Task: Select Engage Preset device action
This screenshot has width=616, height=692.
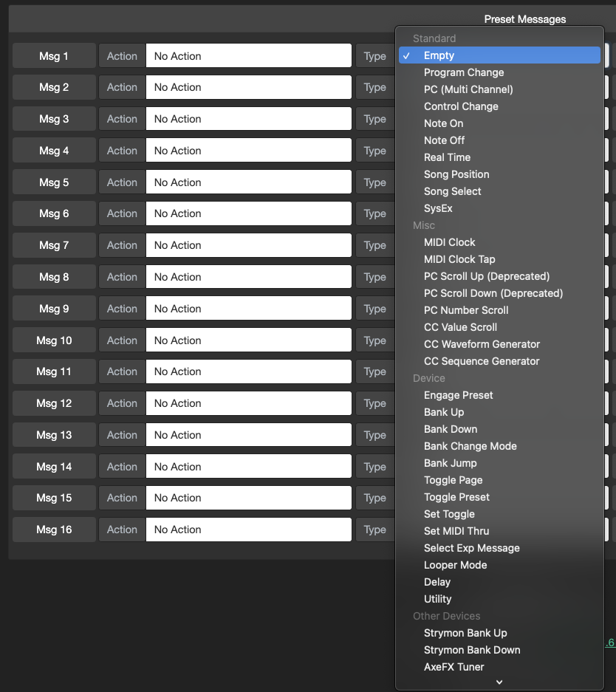Action: coord(458,395)
